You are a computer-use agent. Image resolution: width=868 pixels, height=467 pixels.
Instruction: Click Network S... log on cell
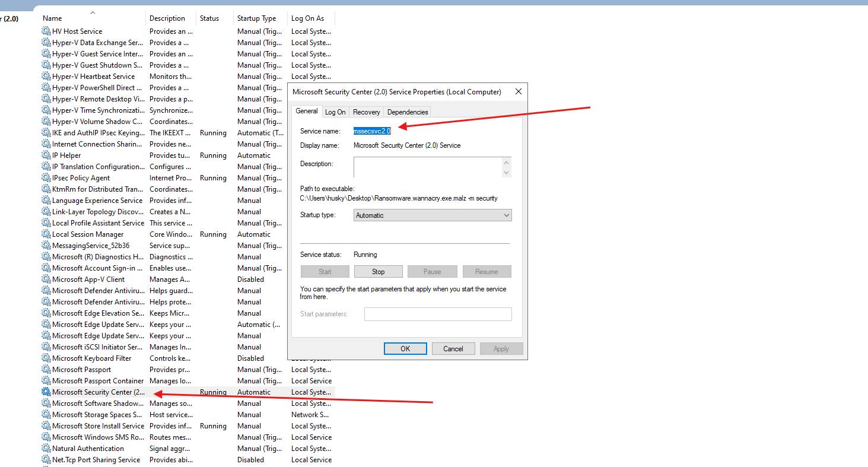[x=310, y=415]
